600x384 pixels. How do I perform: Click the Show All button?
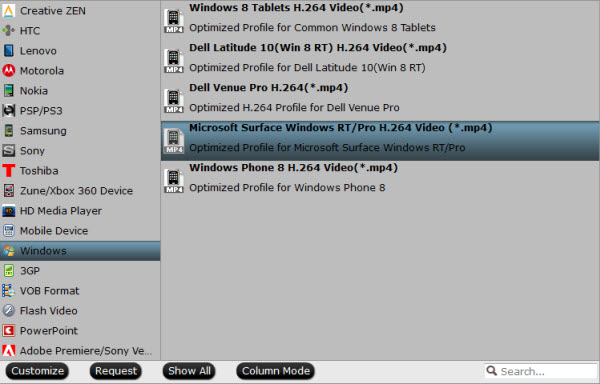tap(189, 371)
